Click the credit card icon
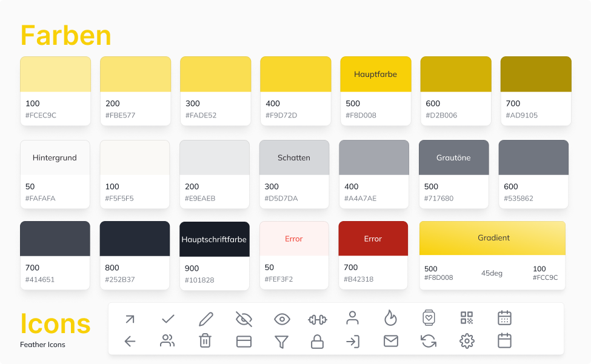This screenshot has height=364, width=591. point(244,342)
